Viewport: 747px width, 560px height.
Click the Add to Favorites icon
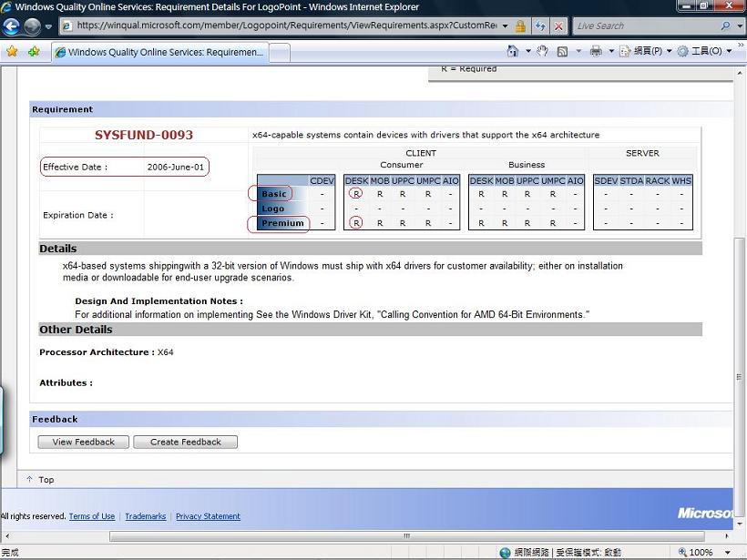(x=34, y=51)
